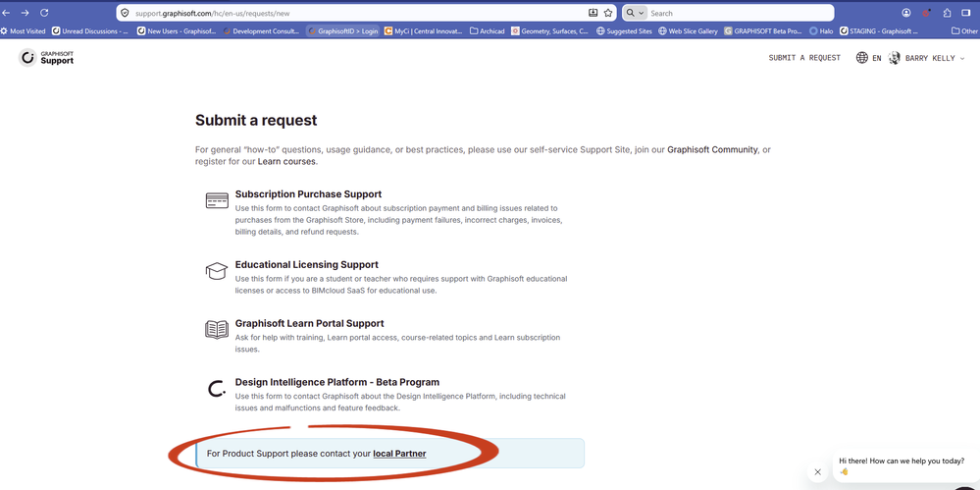980x490 pixels.
Task: Open Design Intelligence Platform - Beta Program form
Action: [x=336, y=382]
